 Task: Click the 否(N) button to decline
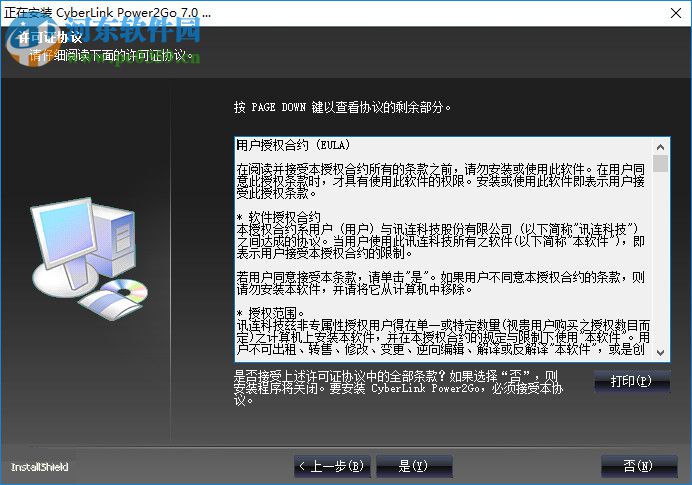coord(639,466)
